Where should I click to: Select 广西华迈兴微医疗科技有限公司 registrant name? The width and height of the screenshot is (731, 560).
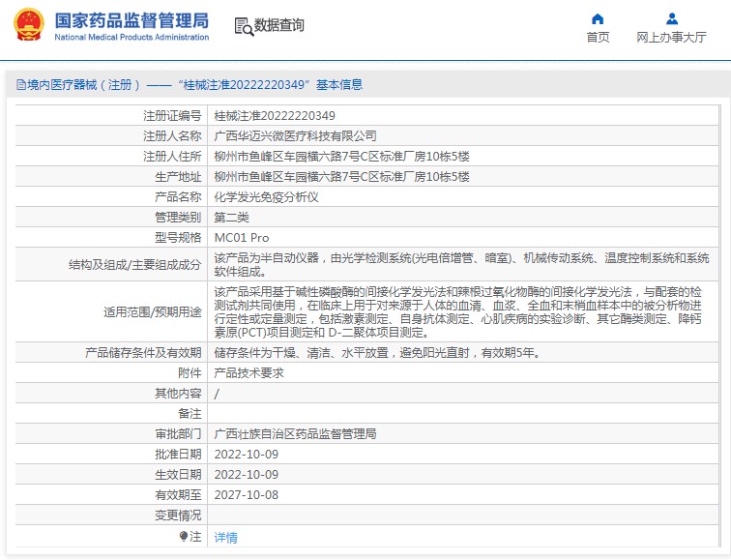click(x=295, y=136)
